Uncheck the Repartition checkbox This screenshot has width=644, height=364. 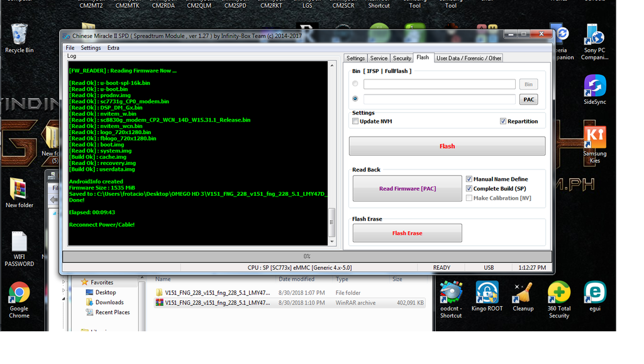[503, 122]
